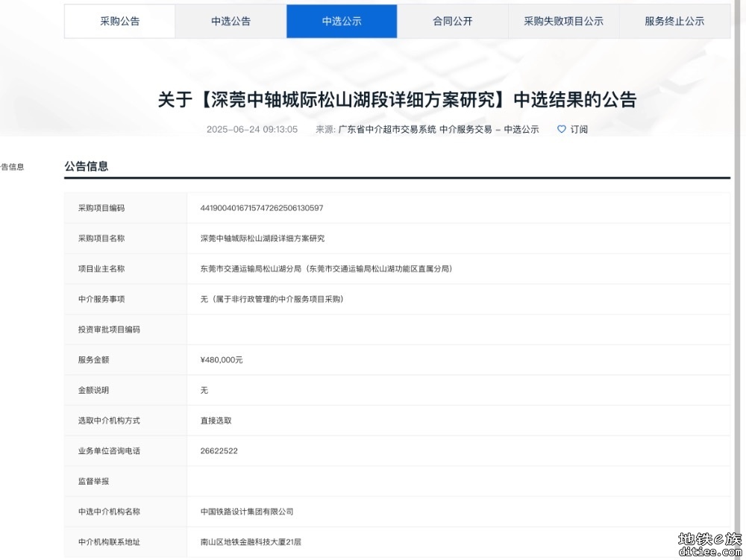Click the 项目业主名称 label

click(x=101, y=268)
